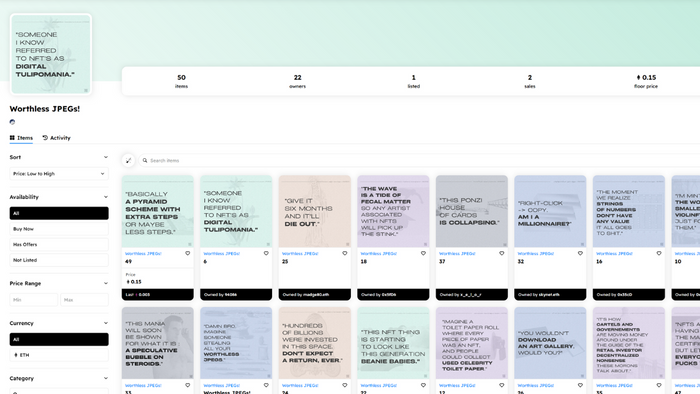
Task: Collapse the Currency section
Action: 106,323
